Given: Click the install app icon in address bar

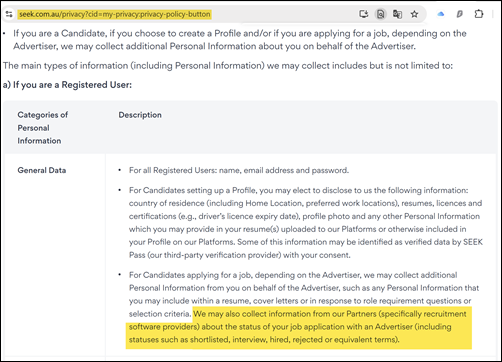Looking at the screenshot, I should click(x=364, y=14).
